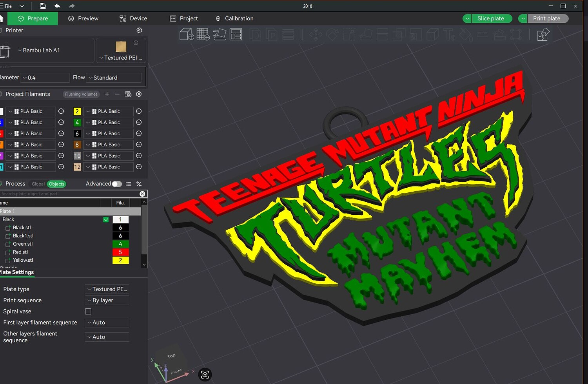Viewport: 588px width, 384px height.
Task: Click the Slice plate button
Action: tap(492, 18)
